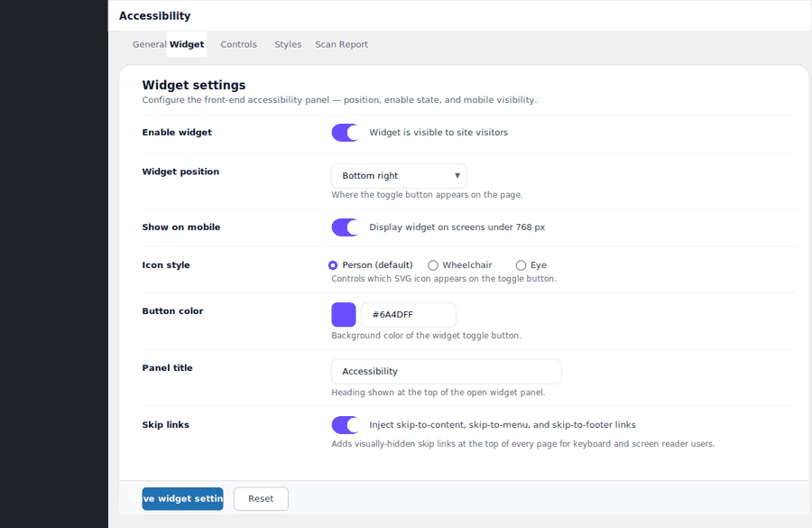The image size is (812, 528).
Task: Open the General tab
Action: click(149, 44)
